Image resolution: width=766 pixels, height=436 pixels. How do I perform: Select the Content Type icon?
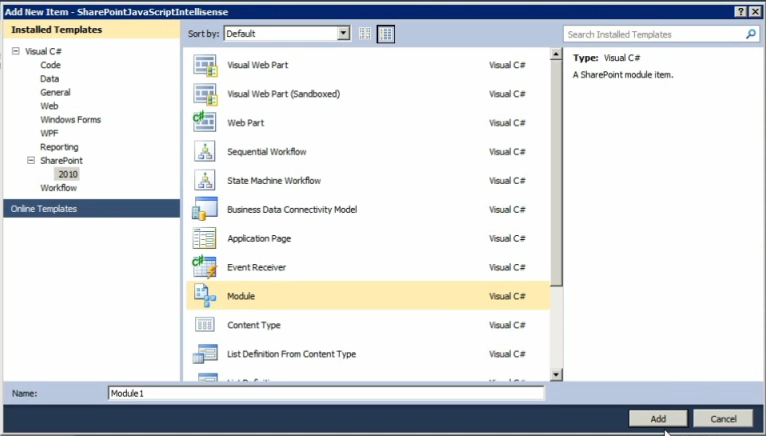(x=205, y=325)
